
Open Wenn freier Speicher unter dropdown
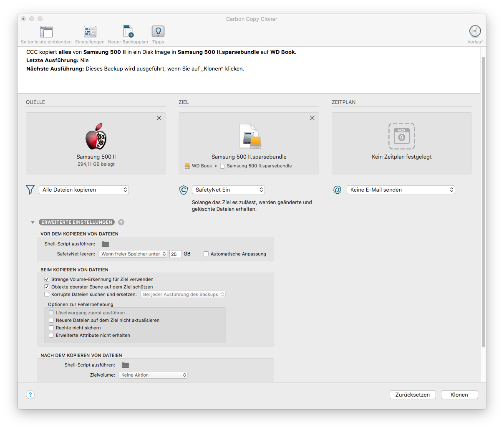tap(133, 254)
